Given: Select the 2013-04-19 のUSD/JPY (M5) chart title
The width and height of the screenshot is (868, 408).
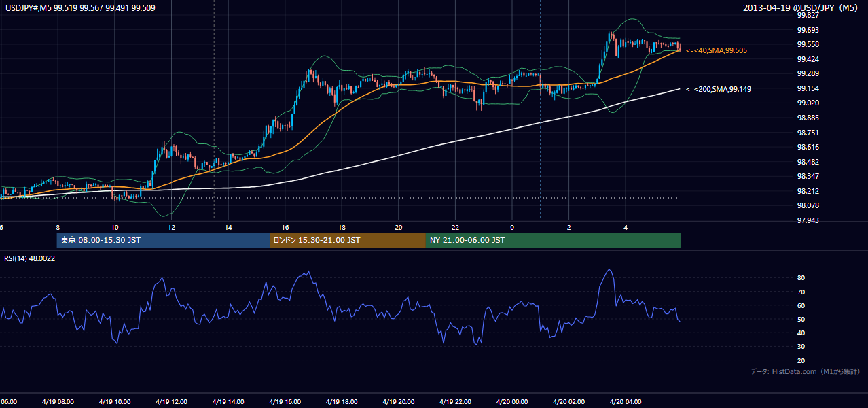Looking at the screenshot, I should 801,7.
